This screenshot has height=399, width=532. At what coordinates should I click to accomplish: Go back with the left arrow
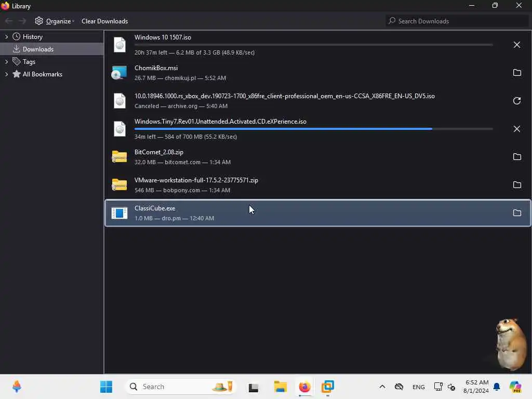[9, 21]
